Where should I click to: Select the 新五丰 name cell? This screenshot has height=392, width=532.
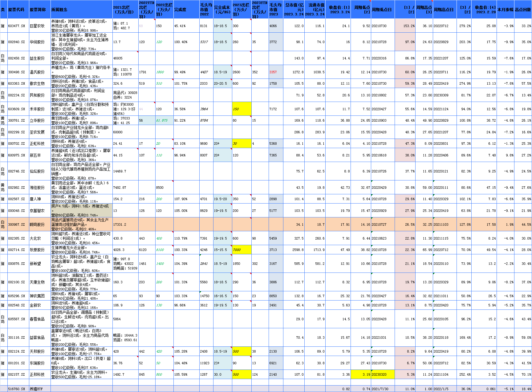pyautogui.click(x=40, y=155)
